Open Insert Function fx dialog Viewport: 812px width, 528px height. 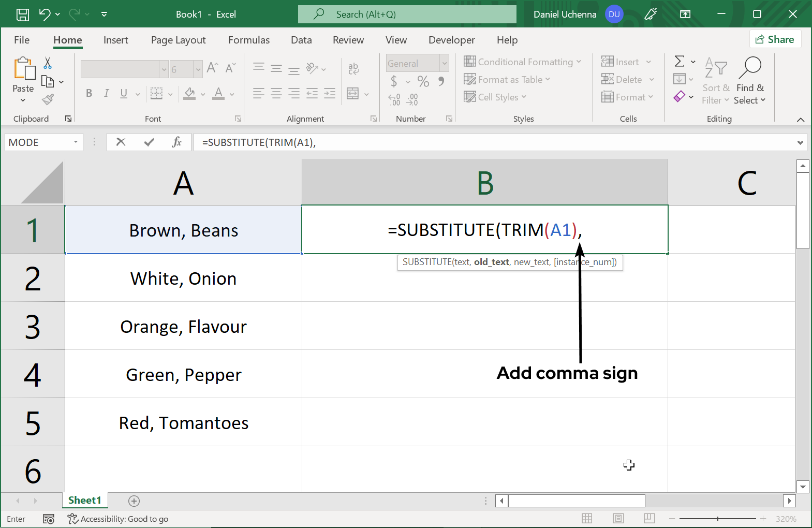coord(176,142)
